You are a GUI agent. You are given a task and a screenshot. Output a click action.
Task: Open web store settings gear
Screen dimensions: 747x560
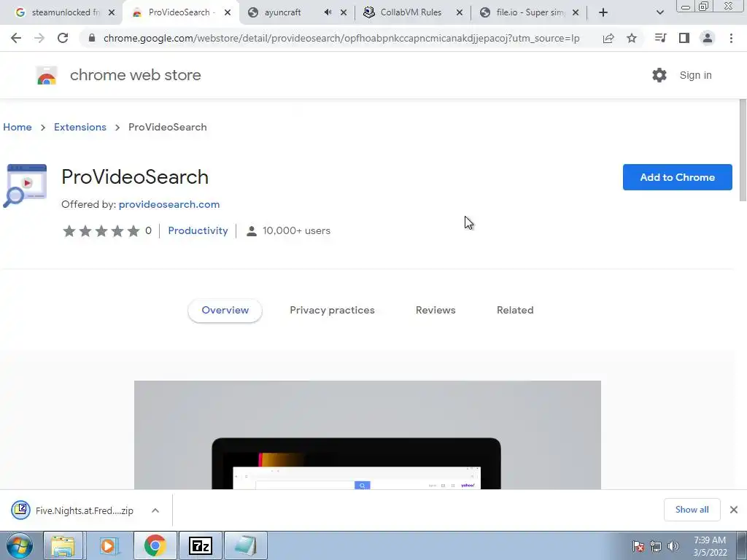[659, 75]
